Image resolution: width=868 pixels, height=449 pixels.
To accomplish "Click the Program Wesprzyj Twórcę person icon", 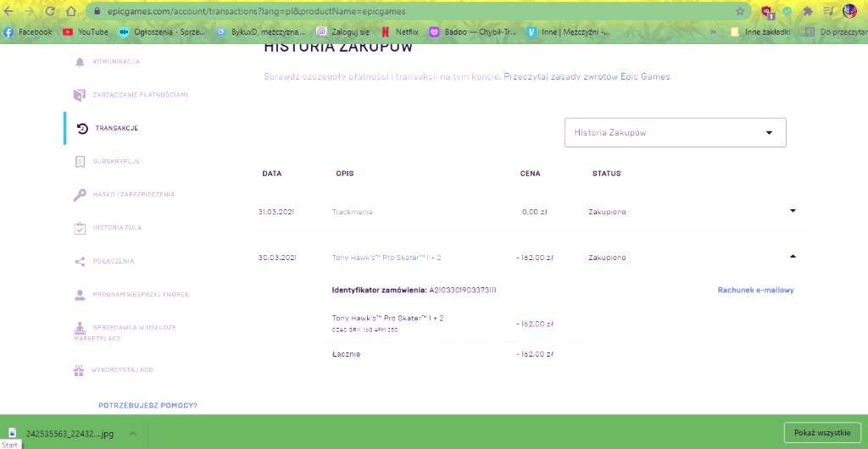I will pyautogui.click(x=80, y=295).
